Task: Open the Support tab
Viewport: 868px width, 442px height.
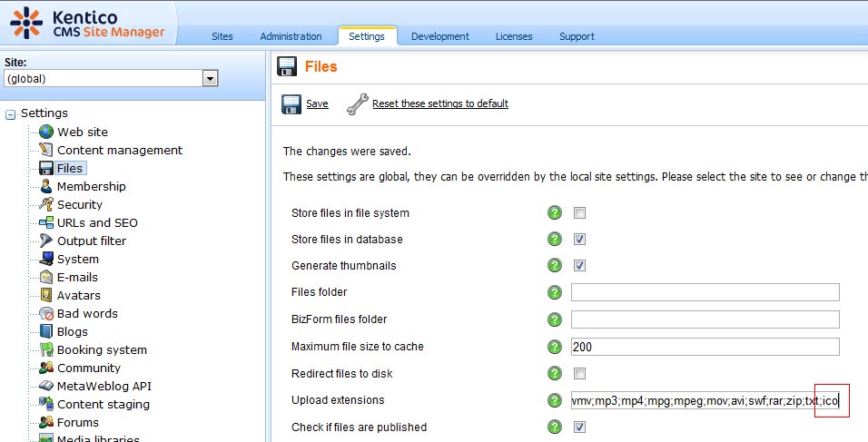Action: point(577,36)
